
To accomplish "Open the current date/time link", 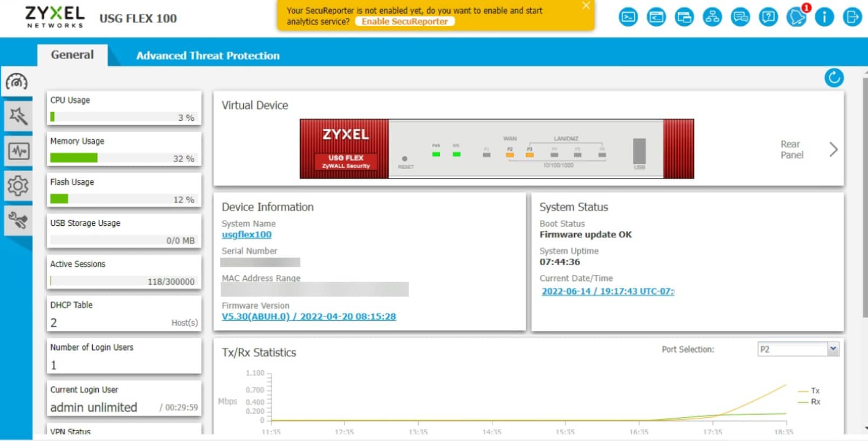I will coord(608,291).
